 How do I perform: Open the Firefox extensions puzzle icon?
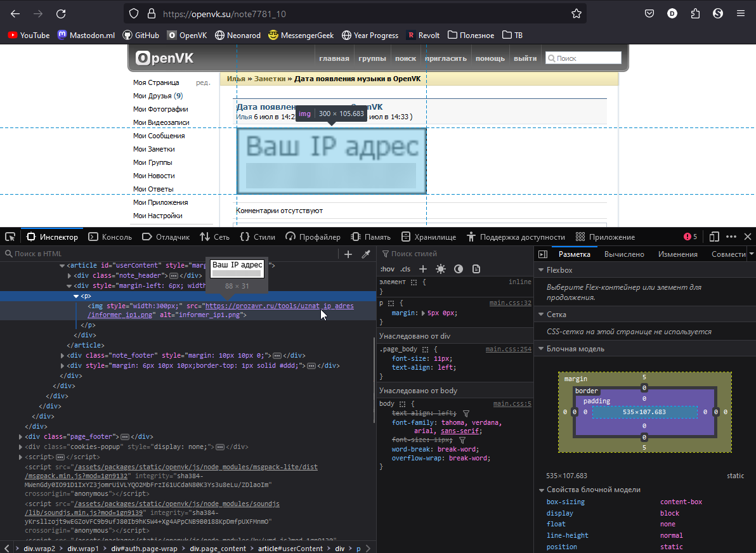coord(695,13)
